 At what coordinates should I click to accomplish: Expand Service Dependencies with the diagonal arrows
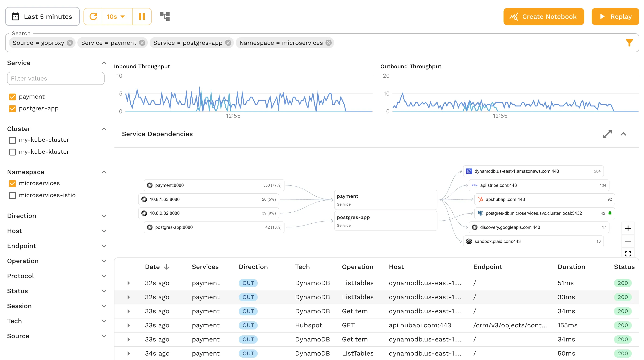[x=607, y=134]
